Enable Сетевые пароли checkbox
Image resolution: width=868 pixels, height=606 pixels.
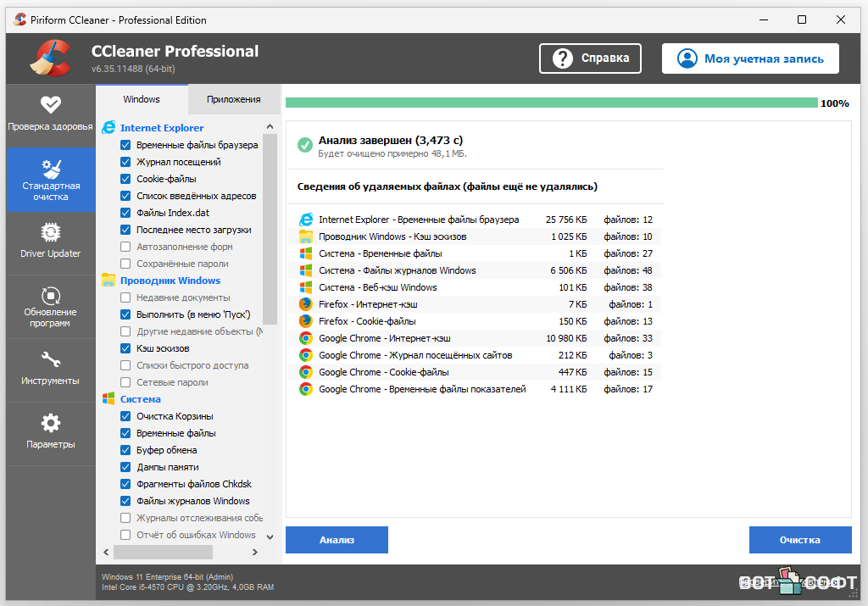(125, 382)
